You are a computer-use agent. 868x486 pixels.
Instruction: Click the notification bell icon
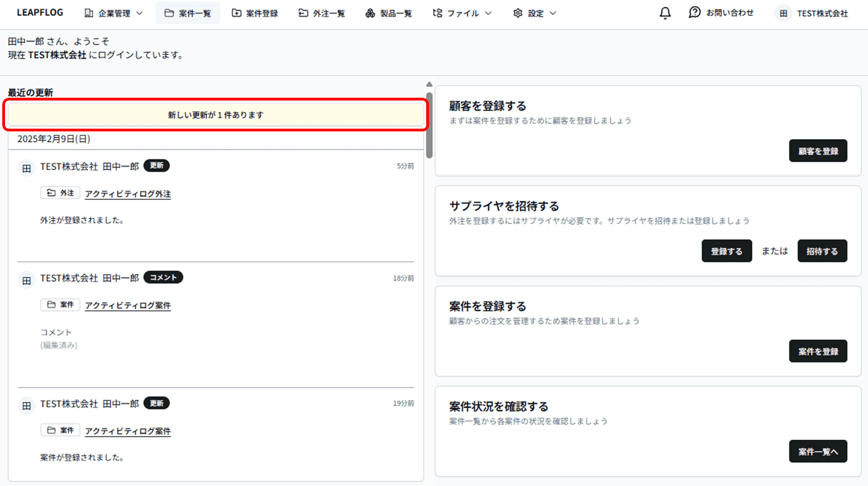coord(665,13)
